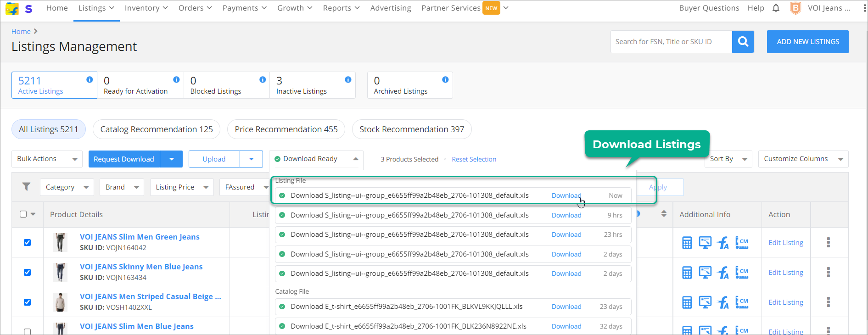
Task: Click the column sort arrows icon
Action: tap(664, 214)
